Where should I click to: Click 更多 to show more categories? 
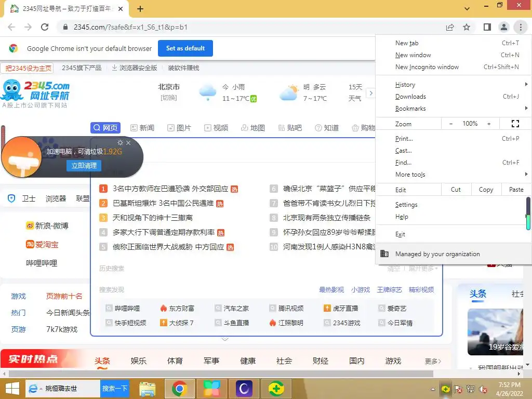click(x=433, y=362)
